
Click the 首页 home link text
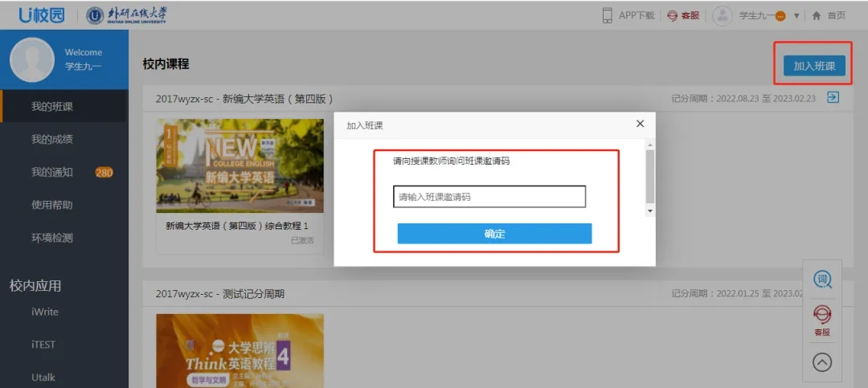click(x=837, y=15)
